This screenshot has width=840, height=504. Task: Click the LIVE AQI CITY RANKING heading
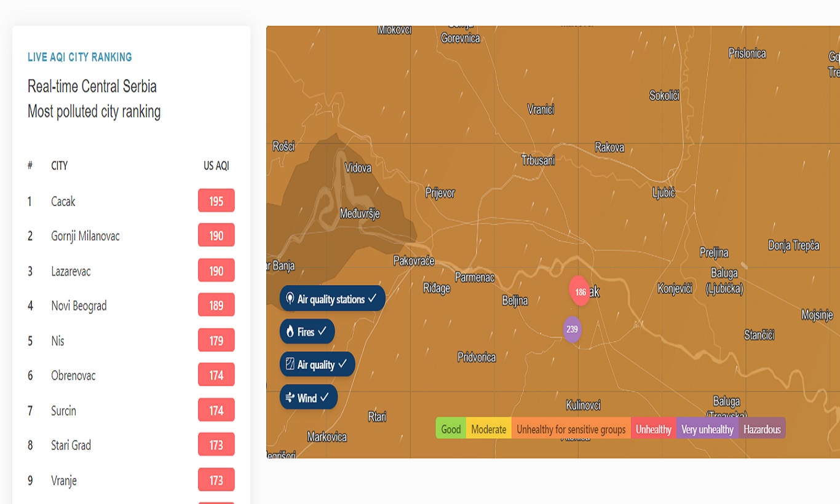tap(80, 57)
